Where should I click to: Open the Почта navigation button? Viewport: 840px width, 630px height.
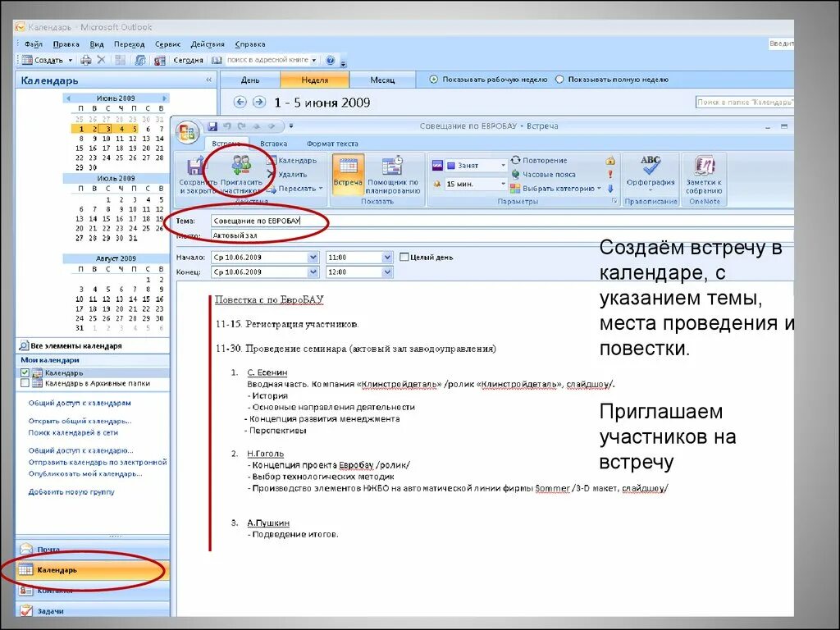pyautogui.click(x=92, y=549)
